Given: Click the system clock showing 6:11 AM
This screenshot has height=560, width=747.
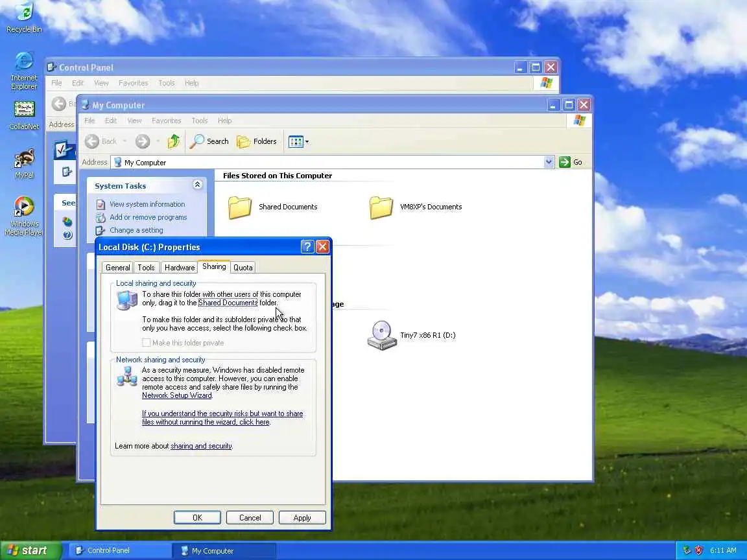Looking at the screenshot, I should tap(723, 551).
